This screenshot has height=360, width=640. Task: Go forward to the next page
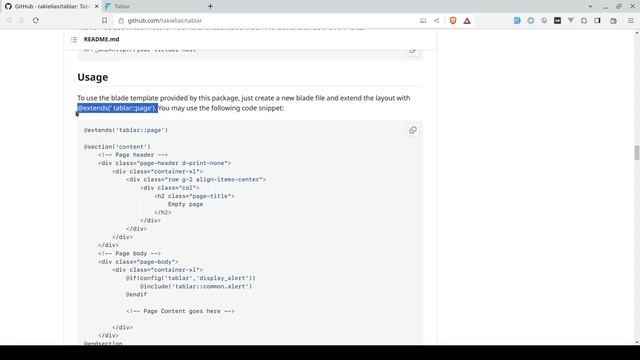point(22,20)
